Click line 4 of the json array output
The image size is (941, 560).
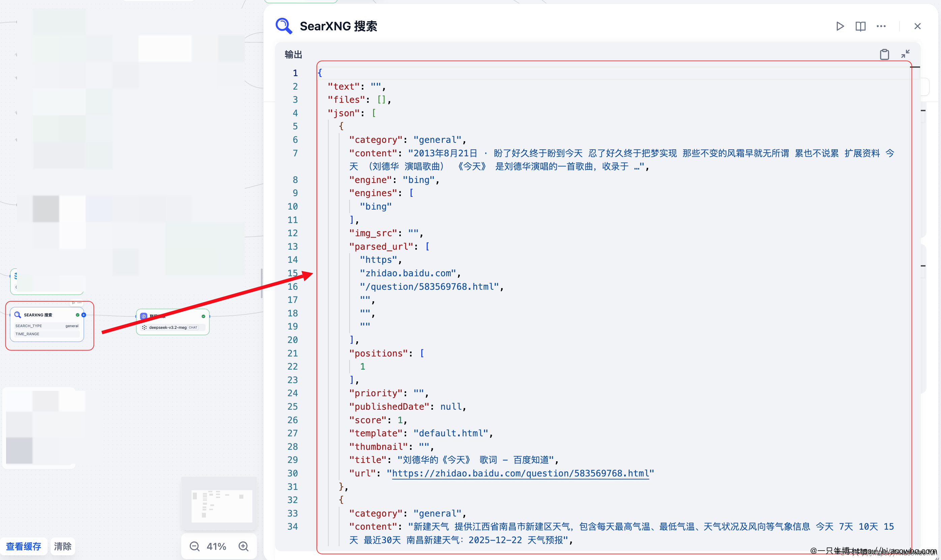(351, 113)
